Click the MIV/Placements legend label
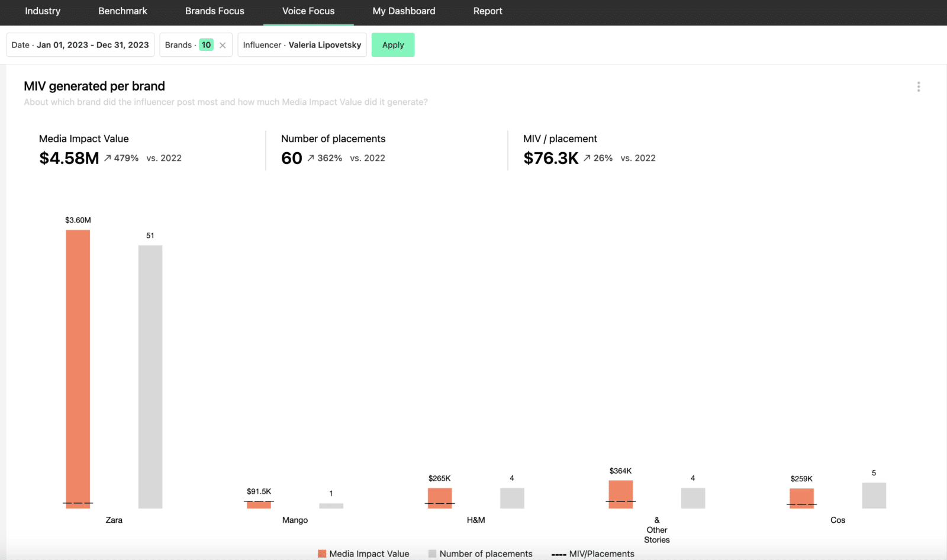Viewport: 947px width, 560px height. (602, 554)
